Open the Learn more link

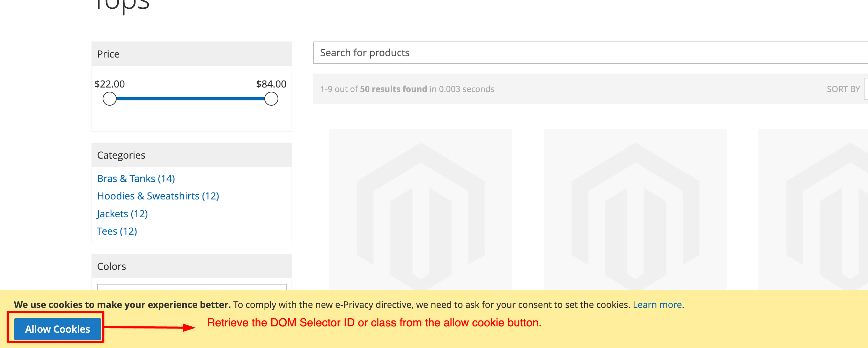click(x=657, y=304)
